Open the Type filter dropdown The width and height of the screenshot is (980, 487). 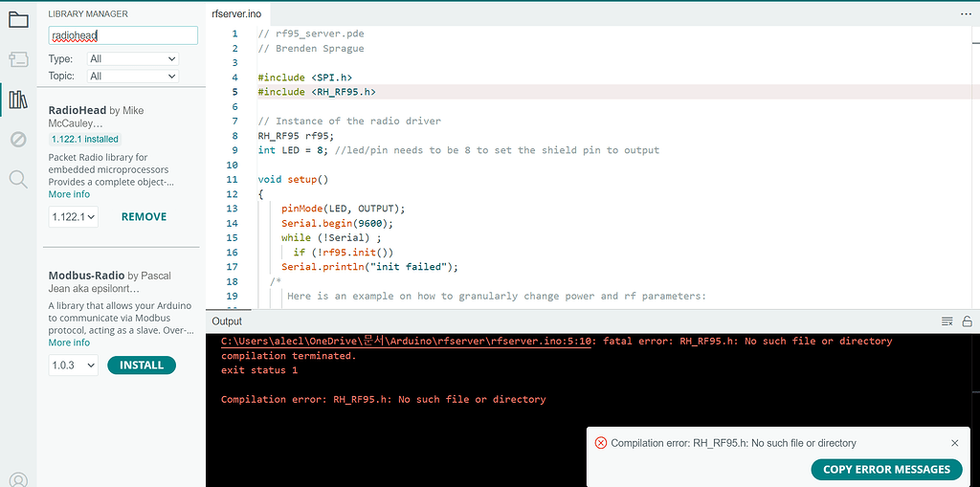(x=132, y=58)
